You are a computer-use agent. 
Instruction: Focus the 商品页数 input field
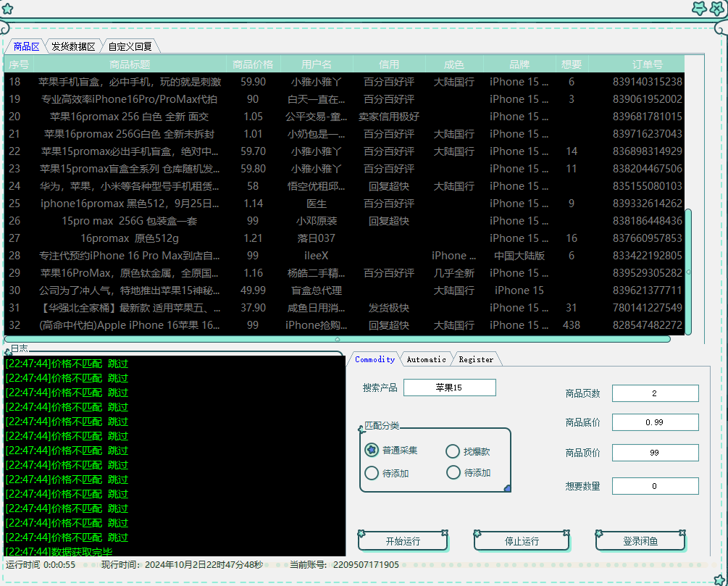click(655, 393)
